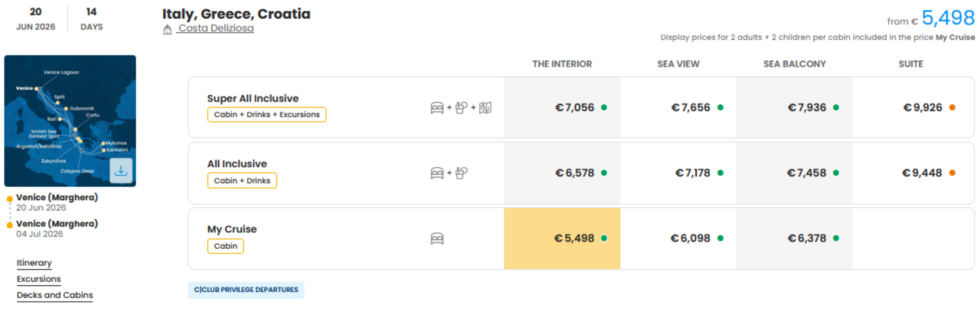This screenshot has width=980, height=309.
Task: Click the bed icon in All Inclusive row
Action: 437,173
